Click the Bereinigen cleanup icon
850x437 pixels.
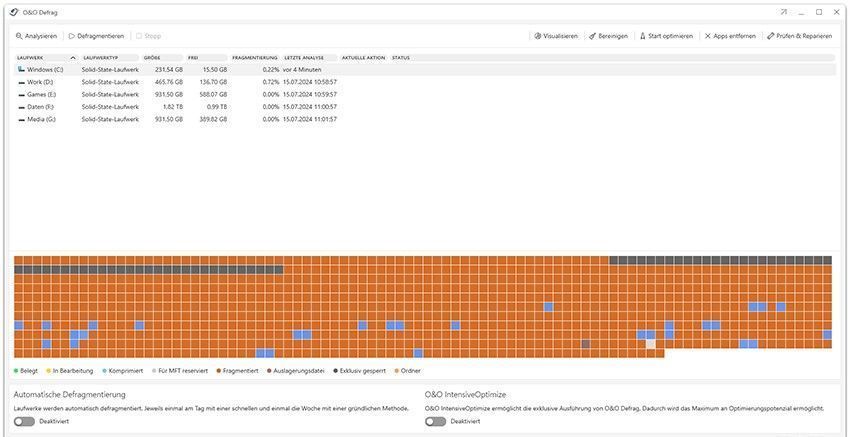pos(593,36)
